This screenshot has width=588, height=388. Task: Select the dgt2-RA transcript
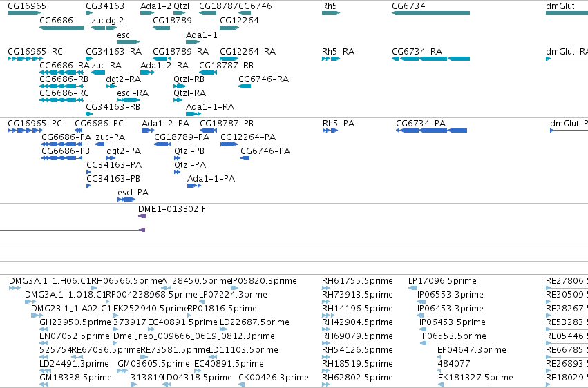(124, 79)
